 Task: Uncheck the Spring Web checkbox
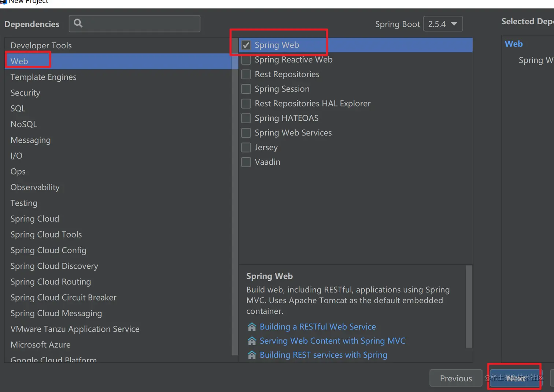click(246, 45)
